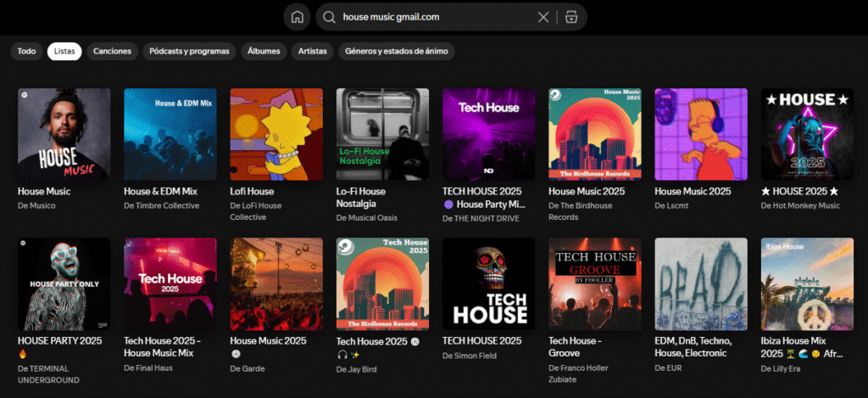
Task: Open the Browse icon beside search
Action: click(x=570, y=17)
